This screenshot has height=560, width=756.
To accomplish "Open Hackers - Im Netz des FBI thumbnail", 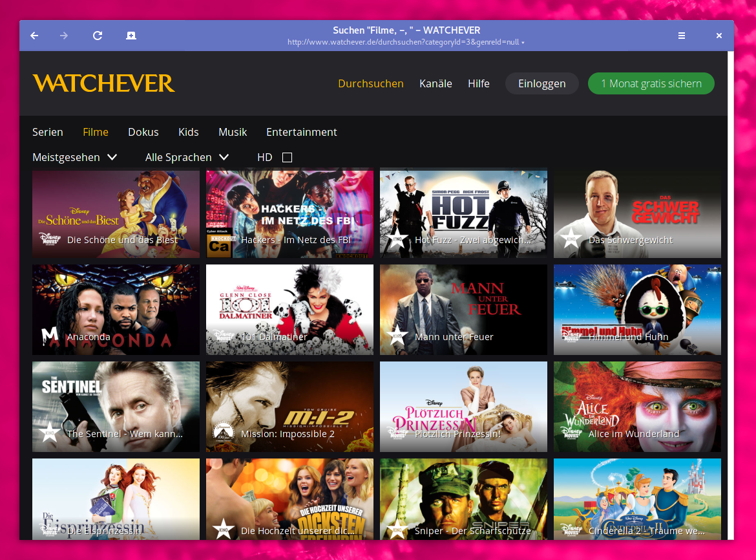I will click(289, 213).
